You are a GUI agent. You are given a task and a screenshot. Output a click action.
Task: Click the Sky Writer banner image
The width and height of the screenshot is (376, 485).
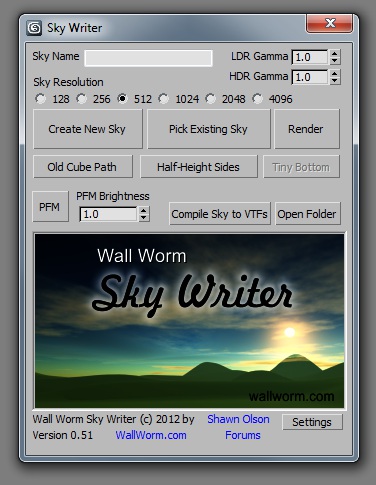click(x=189, y=321)
